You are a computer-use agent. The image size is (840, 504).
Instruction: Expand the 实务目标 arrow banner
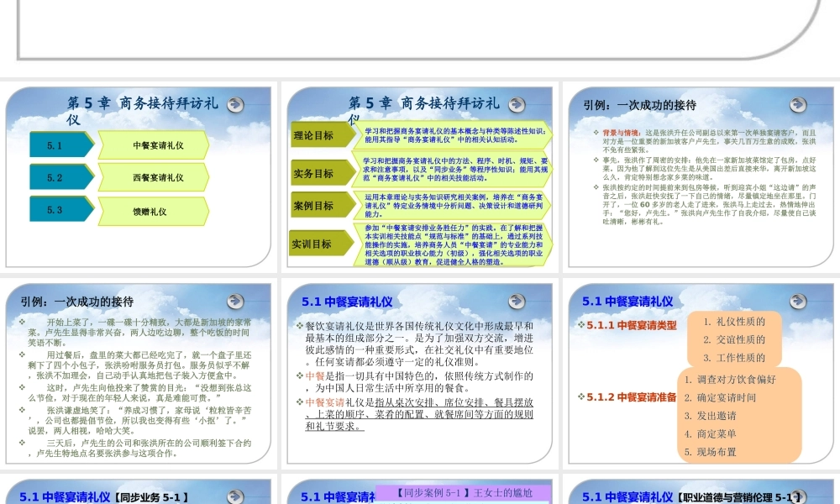312,174
